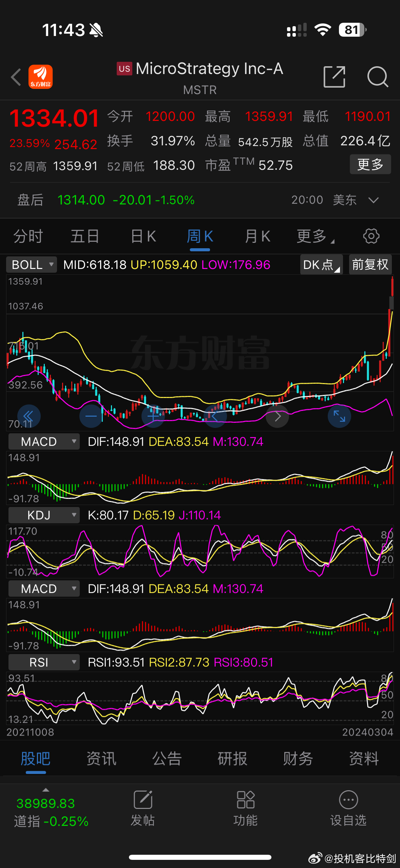Viewport: 400px width, 868px height.
Task: Tap the 52周高 1359.91 value
Action: (75, 166)
